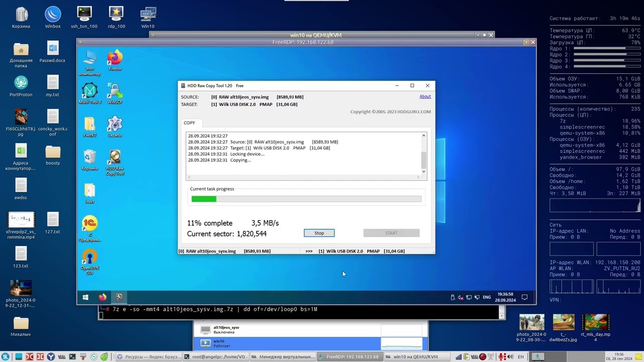Select the alt10jeos_sysv virtual machine row
The height and width of the screenshot is (362, 644).
pyautogui.click(x=310, y=330)
